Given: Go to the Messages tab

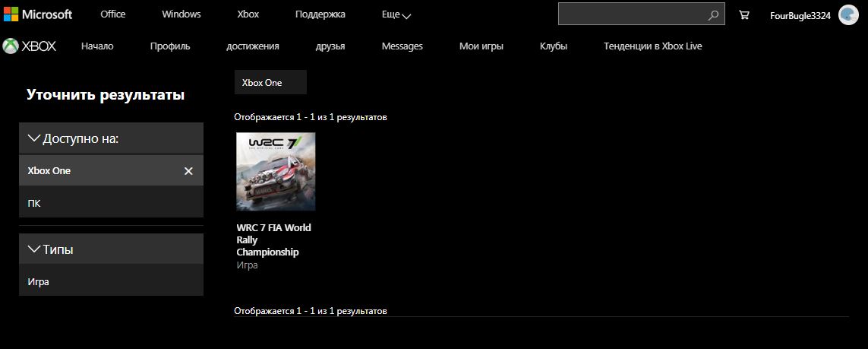Looking at the screenshot, I should pyautogui.click(x=402, y=46).
